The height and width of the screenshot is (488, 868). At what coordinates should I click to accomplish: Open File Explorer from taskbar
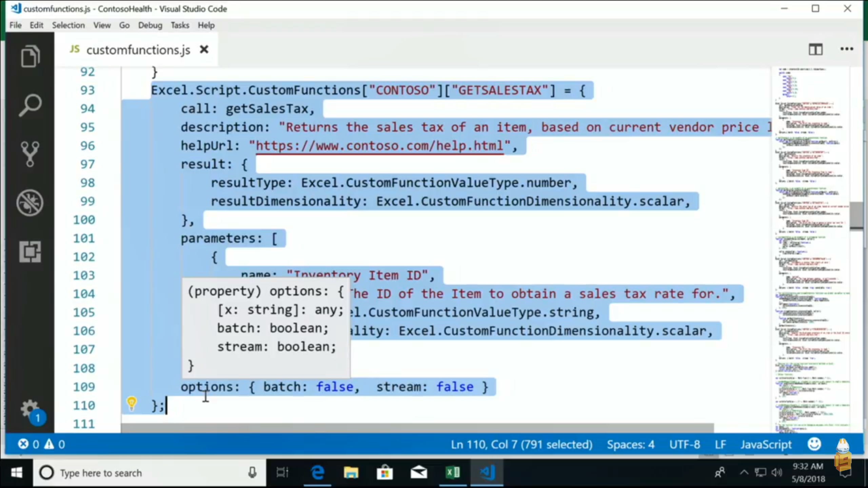point(351,473)
